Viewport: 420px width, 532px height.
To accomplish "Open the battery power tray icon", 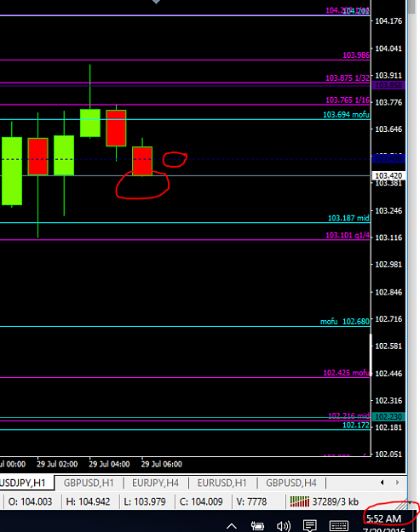I will point(257,526).
